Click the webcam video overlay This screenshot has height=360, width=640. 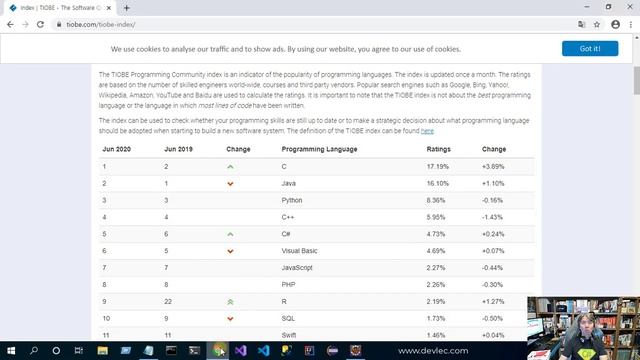click(x=583, y=328)
